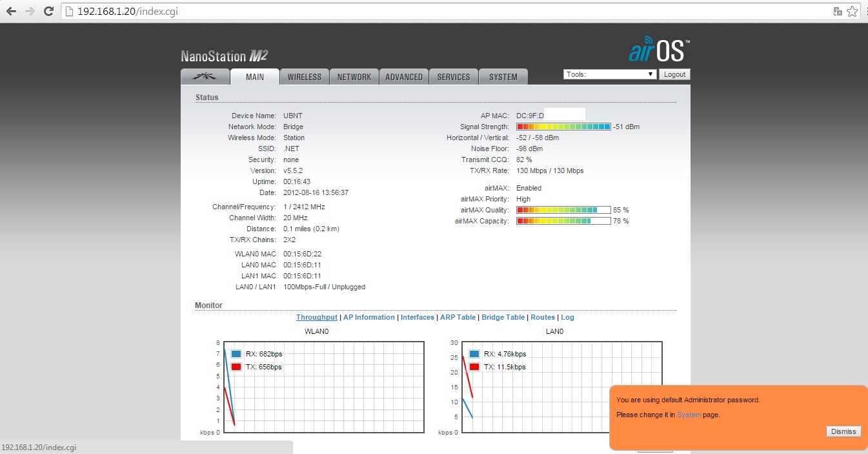Open the ARP Table link
Viewport: 868px width, 454px height.
(x=458, y=317)
